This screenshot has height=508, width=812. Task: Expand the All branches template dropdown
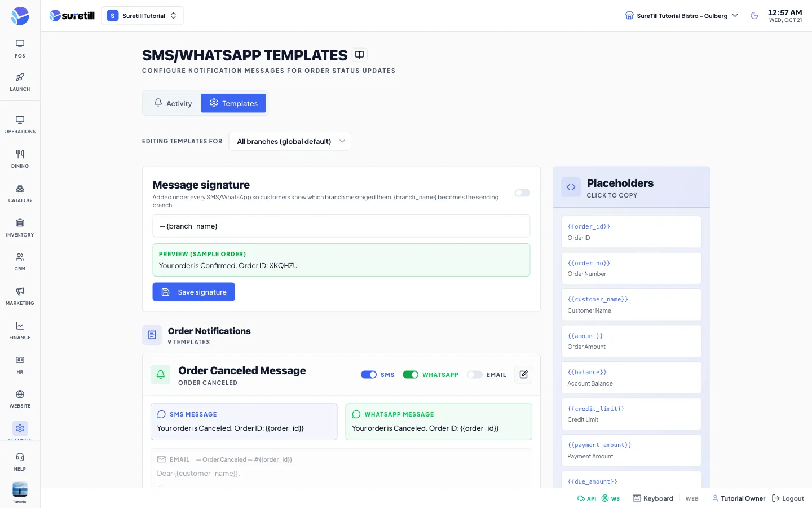pyautogui.click(x=290, y=141)
